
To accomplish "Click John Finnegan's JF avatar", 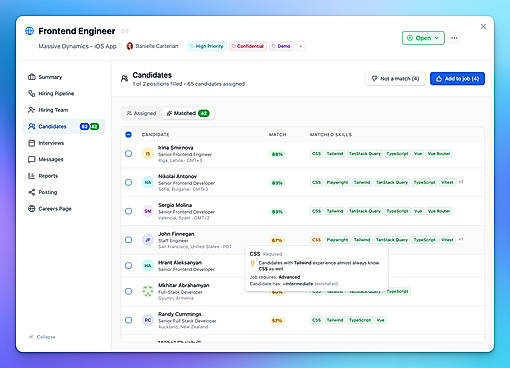I will pyautogui.click(x=148, y=240).
